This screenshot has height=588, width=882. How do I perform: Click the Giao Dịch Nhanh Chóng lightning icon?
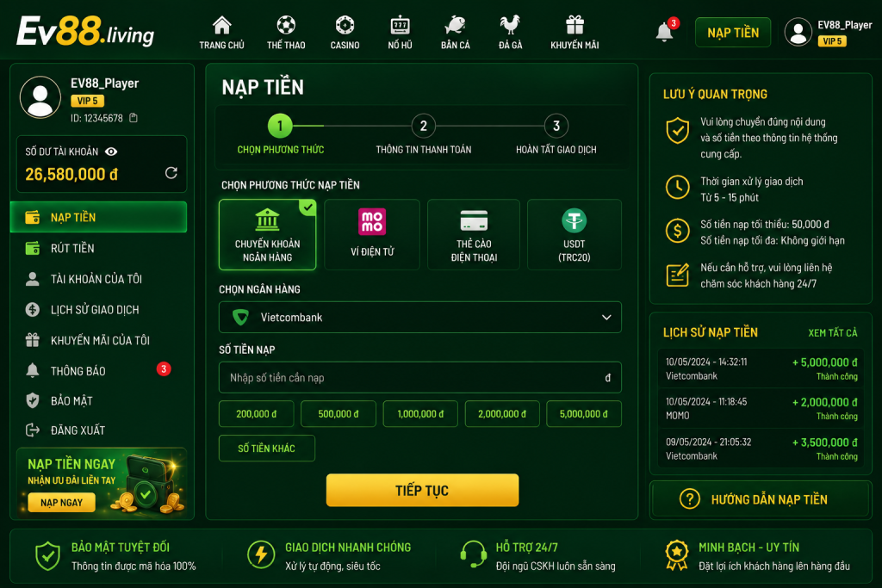[260, 554]
